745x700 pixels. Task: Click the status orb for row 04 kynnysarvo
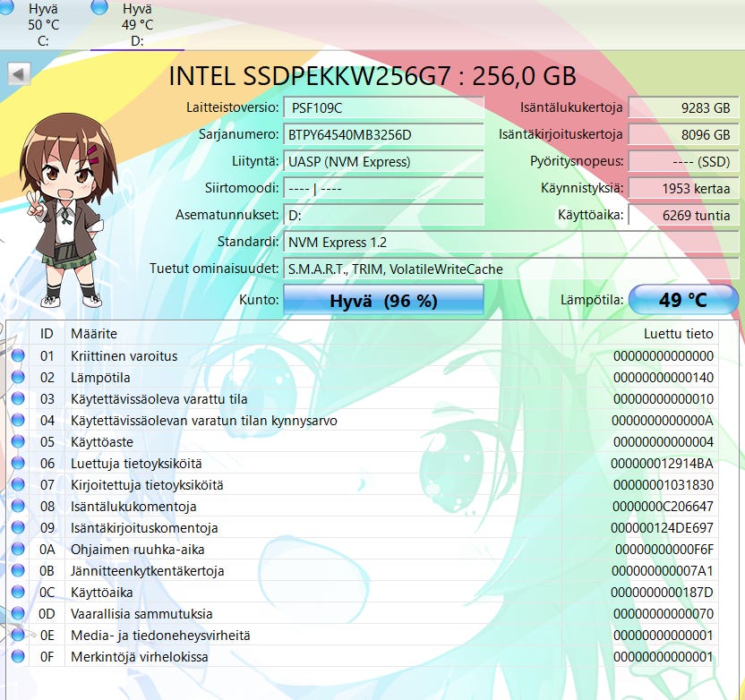coord(18,420)
